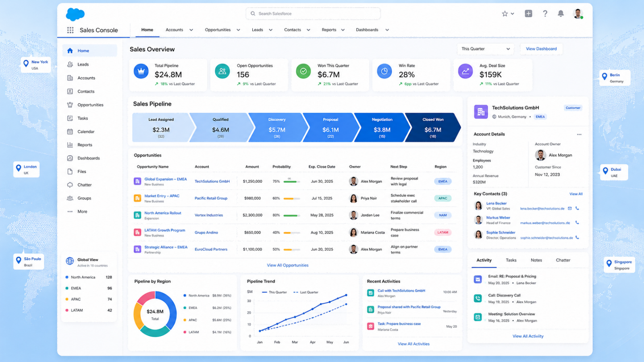Expand the Contacts nav dropdown arrow
The height and width of the screenshot is (362, 644).
click(x=308, y=30)
